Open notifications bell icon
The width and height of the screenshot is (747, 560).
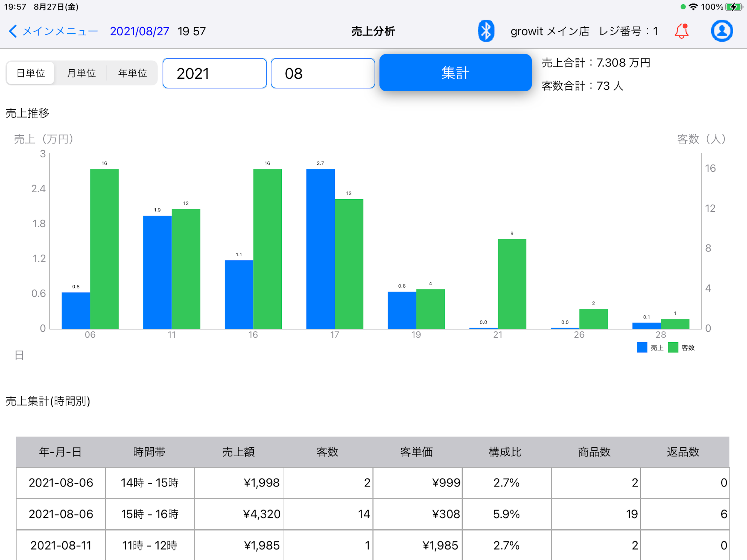pyautogui.click(x=681, y=31)
